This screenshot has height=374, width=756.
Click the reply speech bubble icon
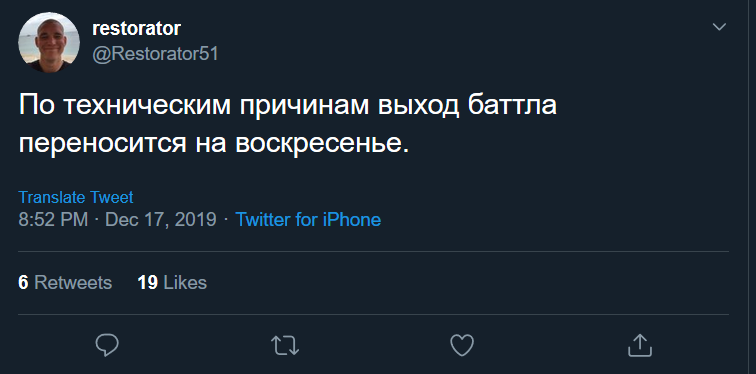tap(107, 345)
